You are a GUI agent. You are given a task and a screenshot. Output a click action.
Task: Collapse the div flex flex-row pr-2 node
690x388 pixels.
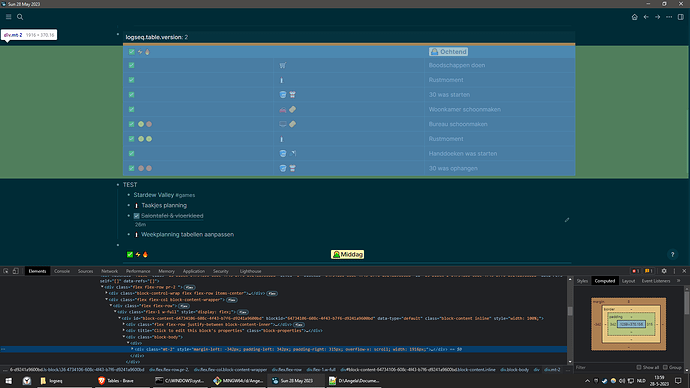102,287
